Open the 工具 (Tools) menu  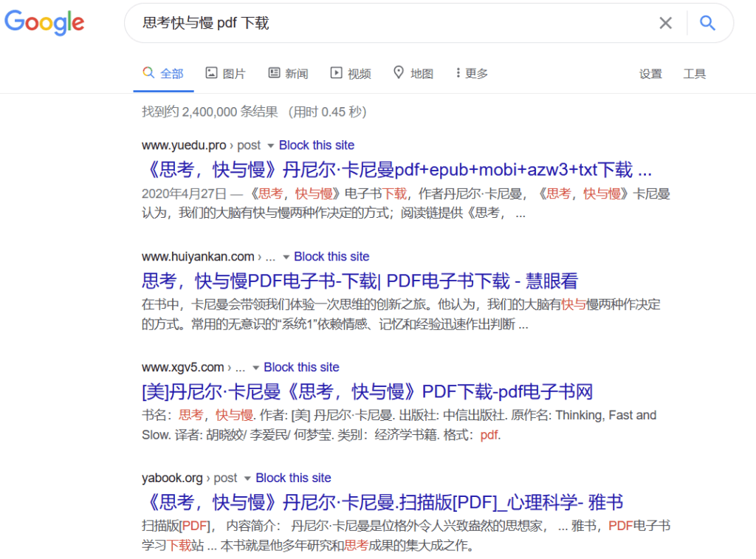click(694, 74)
